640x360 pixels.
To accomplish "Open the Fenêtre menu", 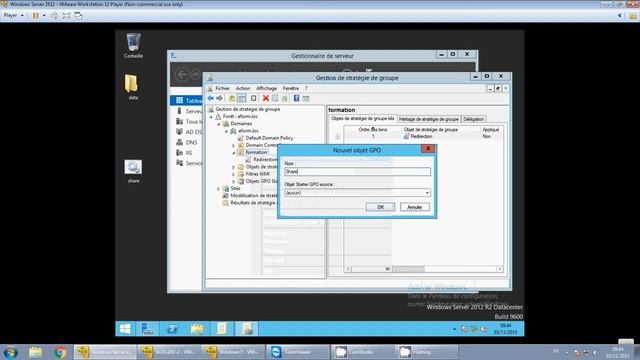I will (291, 88).
